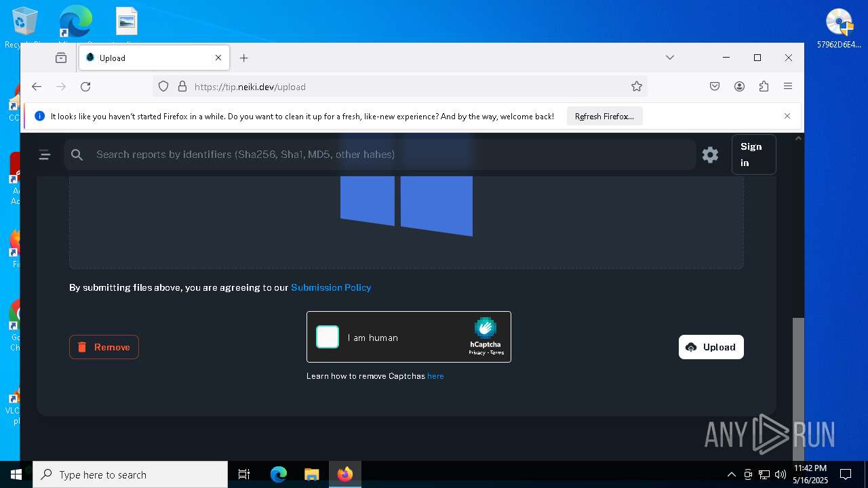Open the Firefox View icon

click(61, 58)
